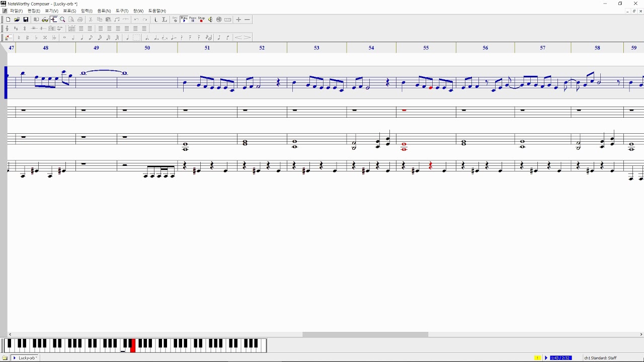
Task: Select the eighth note duration
Action: click(x=91, y=37)
